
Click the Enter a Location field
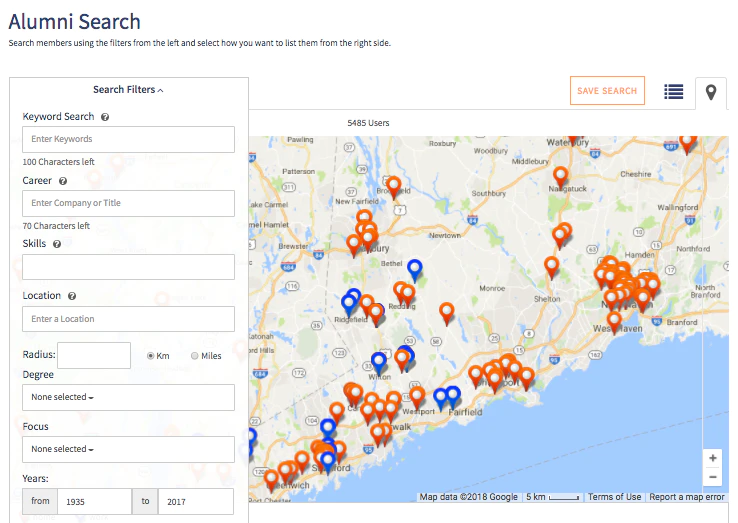click(128, 319)
